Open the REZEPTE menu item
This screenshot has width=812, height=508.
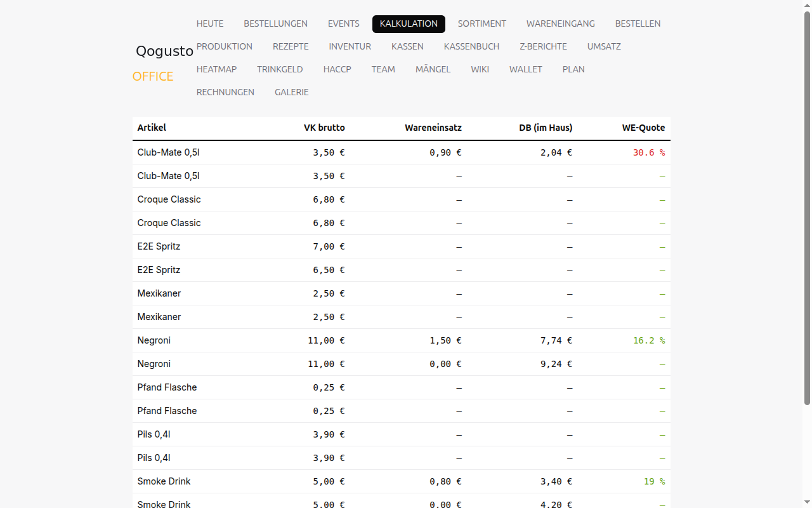(291, 46)
